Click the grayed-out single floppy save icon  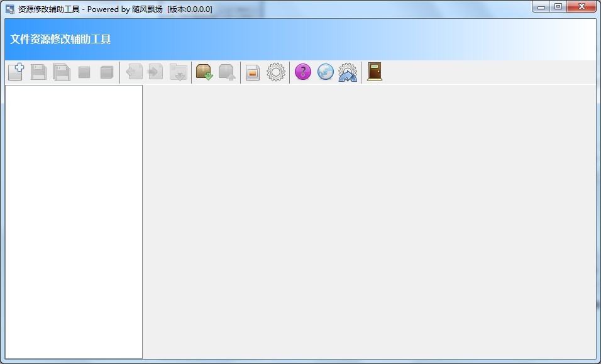[38, 72]
